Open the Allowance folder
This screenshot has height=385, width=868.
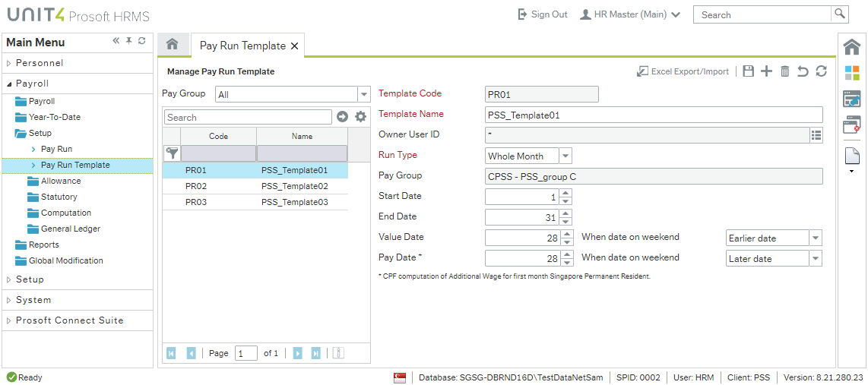(54, 181)
